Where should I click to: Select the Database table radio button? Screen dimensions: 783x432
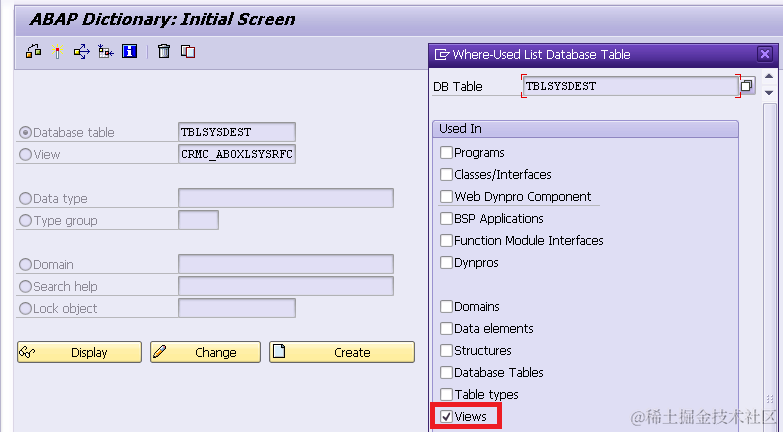point(25,132)
